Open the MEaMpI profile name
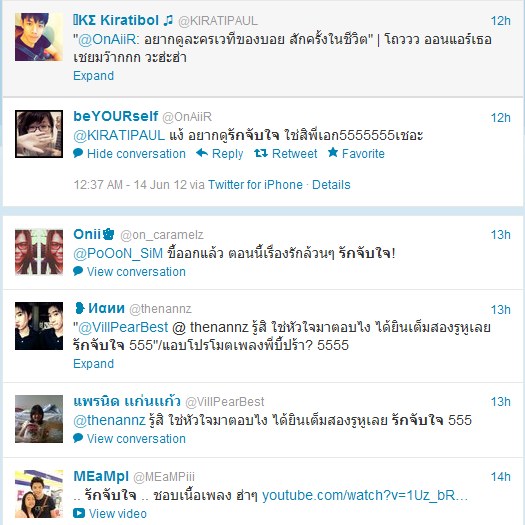This screenshot has height=525, width=525. pos(101,476)
